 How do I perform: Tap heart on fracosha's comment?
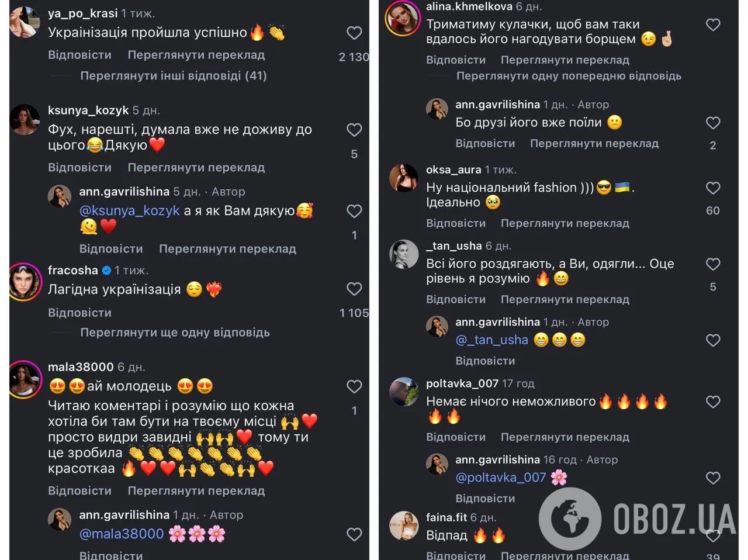pyautogui.click(x=354, y=289)
